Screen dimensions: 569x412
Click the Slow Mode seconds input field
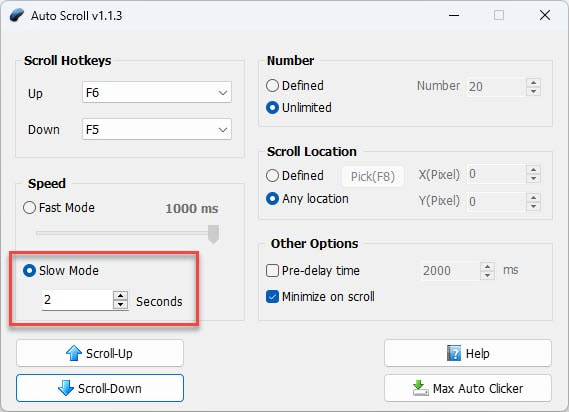click(x=78, y=300)
